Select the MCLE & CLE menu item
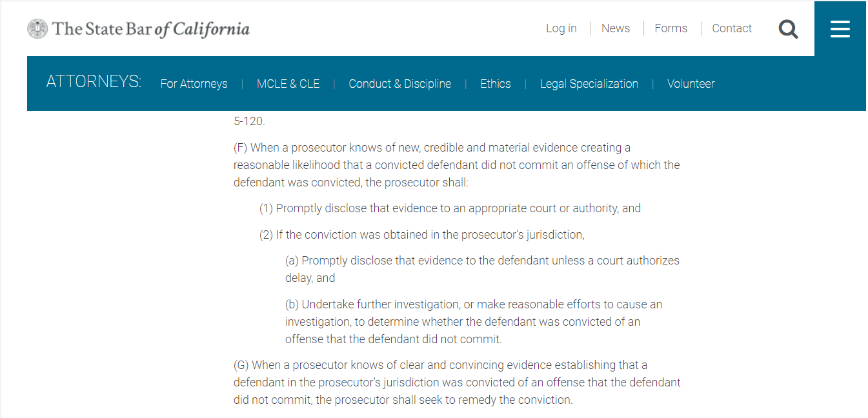 288,84
